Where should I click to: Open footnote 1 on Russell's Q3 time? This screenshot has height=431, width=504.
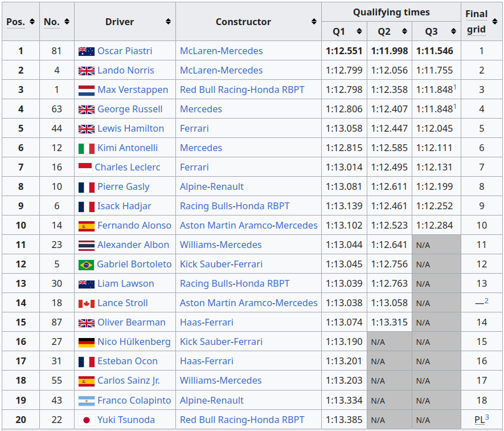455,106
